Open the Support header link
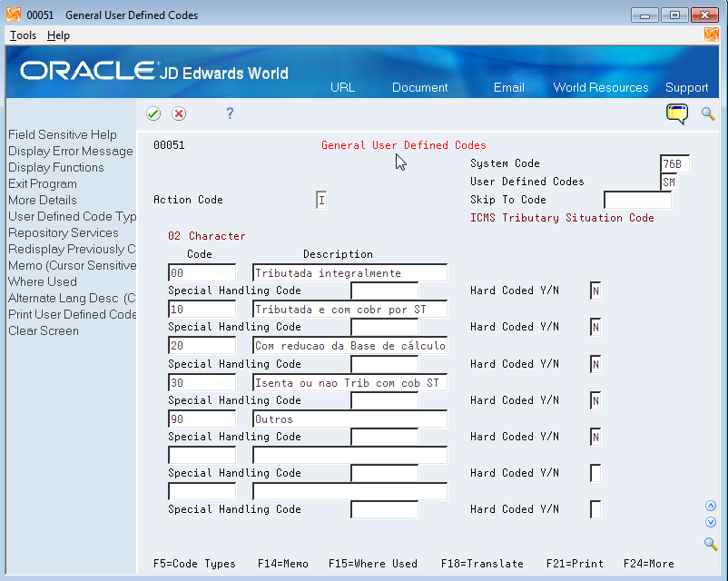 pos(686,87)
